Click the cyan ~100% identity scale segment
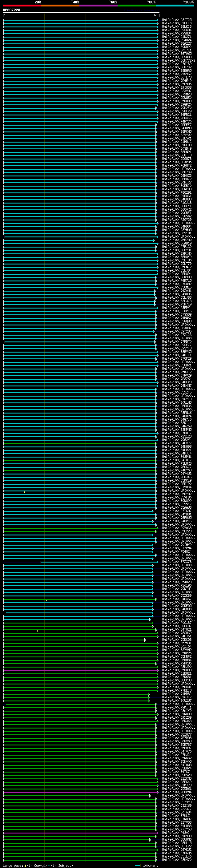Screen dimensions: 197x868 (175, 6)
